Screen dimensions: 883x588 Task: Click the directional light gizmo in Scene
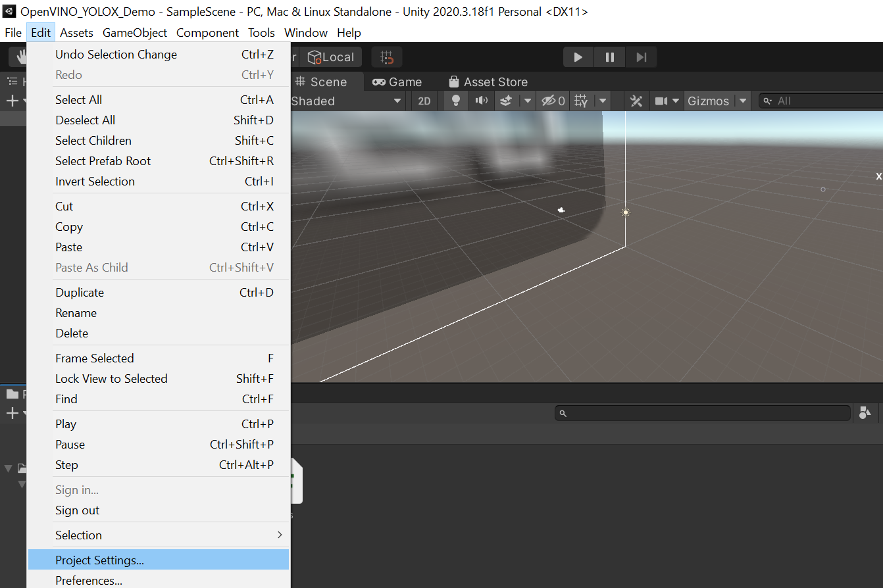click(626, 212)
